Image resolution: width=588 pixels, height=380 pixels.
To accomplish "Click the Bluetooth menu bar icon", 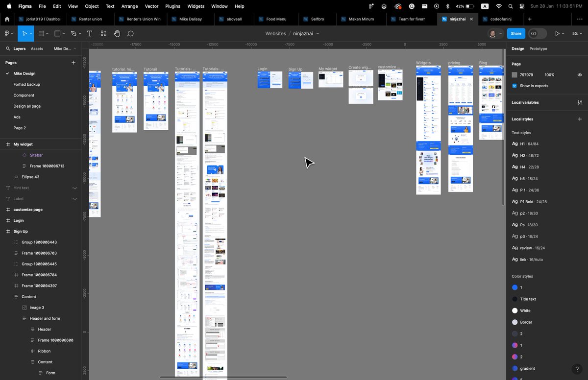I will point(447,6).
